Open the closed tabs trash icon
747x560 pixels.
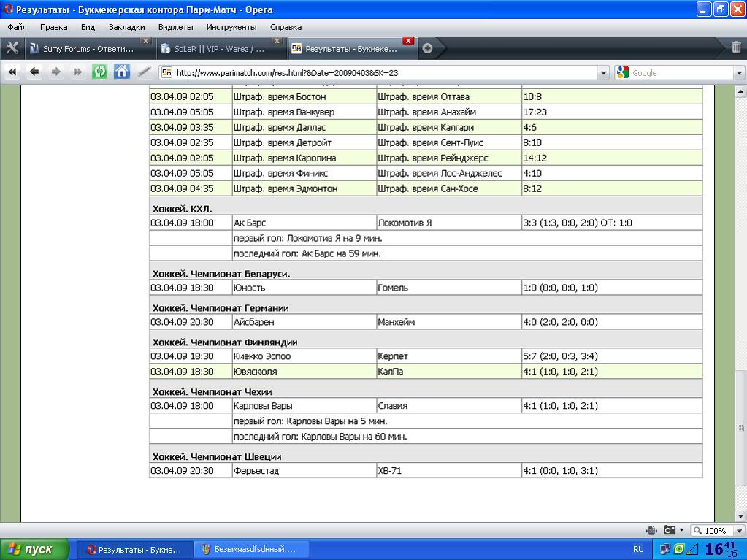click(736, 48)
